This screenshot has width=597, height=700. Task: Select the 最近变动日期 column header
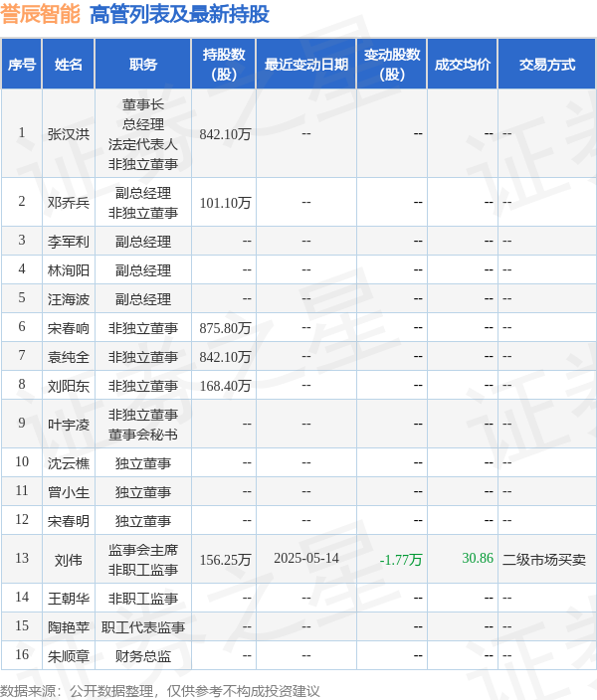point(306,65)
